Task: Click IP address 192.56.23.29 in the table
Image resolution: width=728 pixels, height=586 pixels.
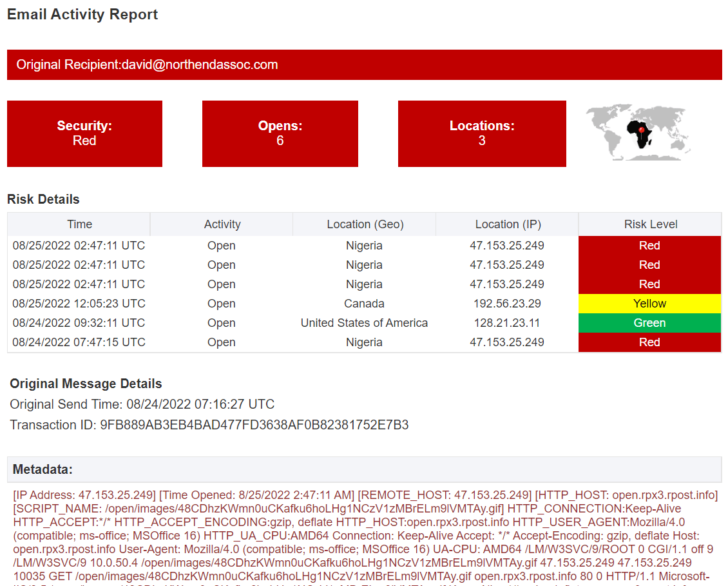Action: coord(507,303)
